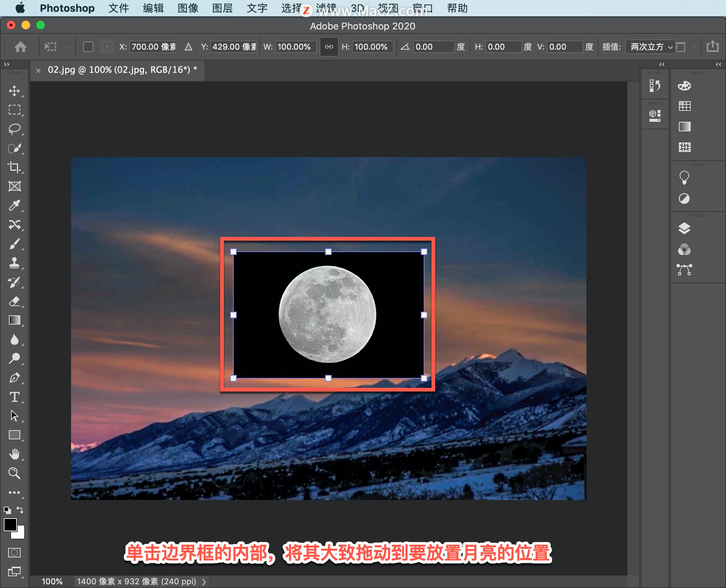Select the Dodge tool

click(14, 359)
